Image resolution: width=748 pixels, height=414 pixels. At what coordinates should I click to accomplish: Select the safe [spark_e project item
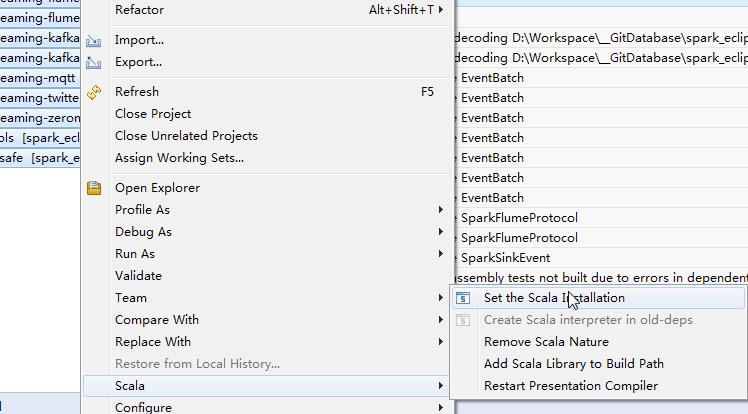pos(40,158)
